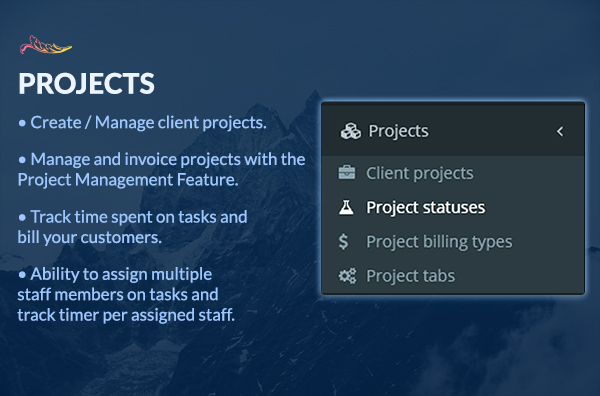Viewport: 600px width, 396px height.
Task: Click the "bill your customers" text
Action: (90, 238)
